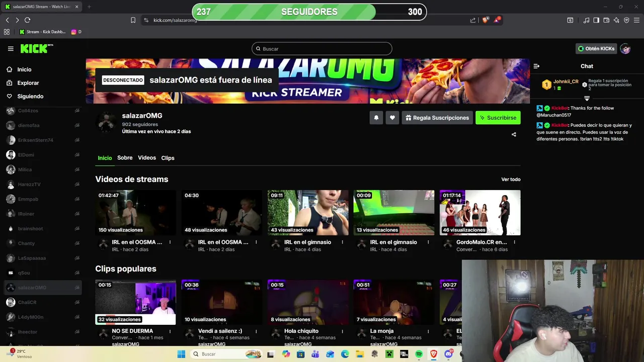Viewport: 644px width, 362px height.
Task: Bookmark this page icon
Action: tap(133, 20)
